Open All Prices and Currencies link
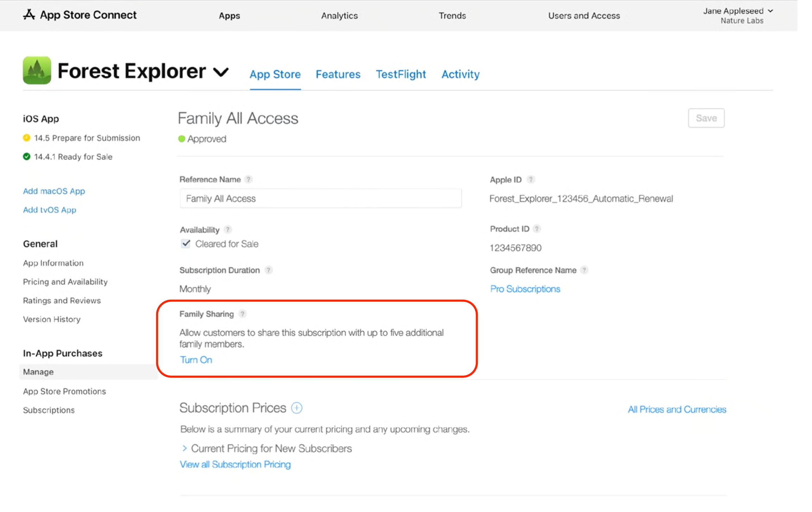The height and width of the screenshot is (512, 812). pyautogui.click(x=677, y=410)
